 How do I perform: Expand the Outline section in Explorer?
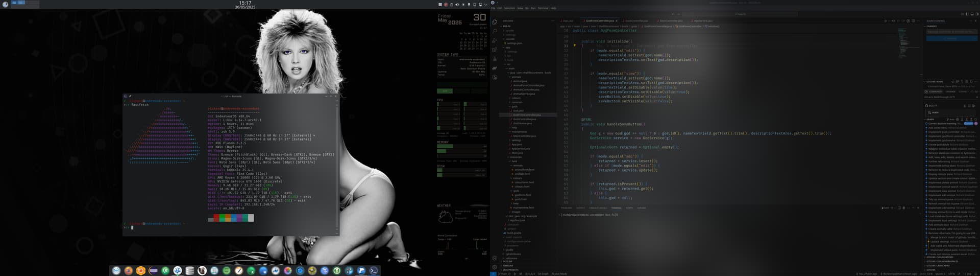tap(508, 262)
